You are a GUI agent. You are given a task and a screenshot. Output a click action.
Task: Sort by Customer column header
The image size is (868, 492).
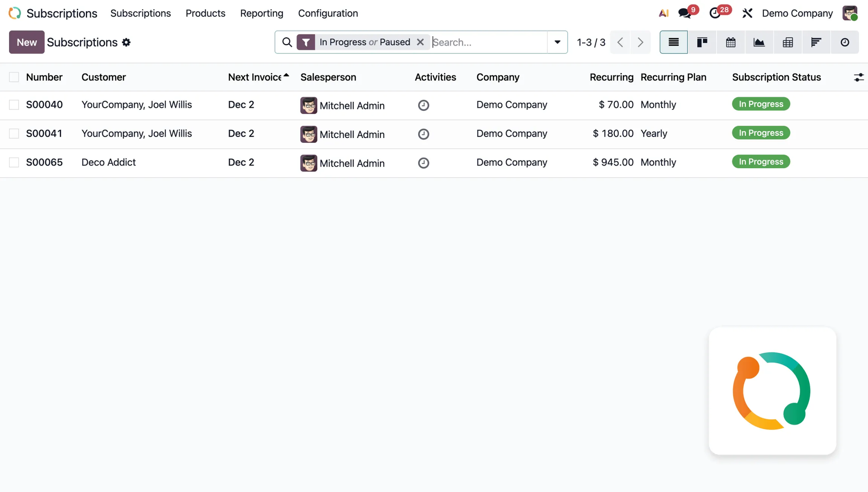pos(104,77)
